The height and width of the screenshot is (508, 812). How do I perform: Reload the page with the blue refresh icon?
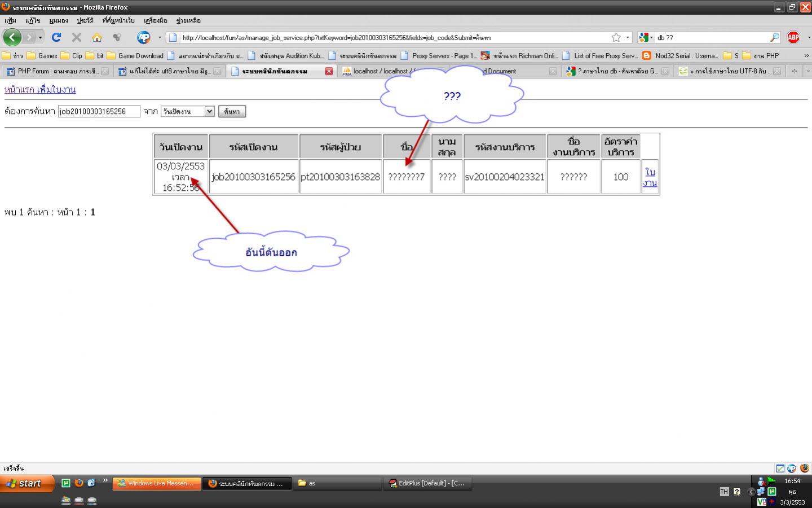click(x=56, y=37)
